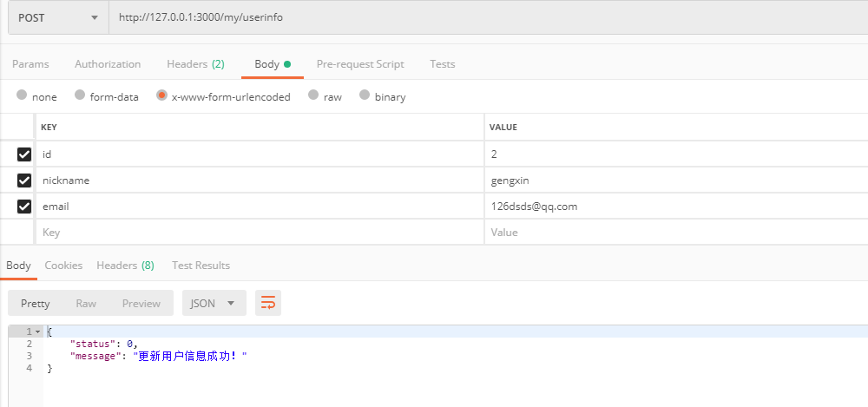Open the Test Results tab
Screen dimensions: 868x407
(x=201, y=266)
